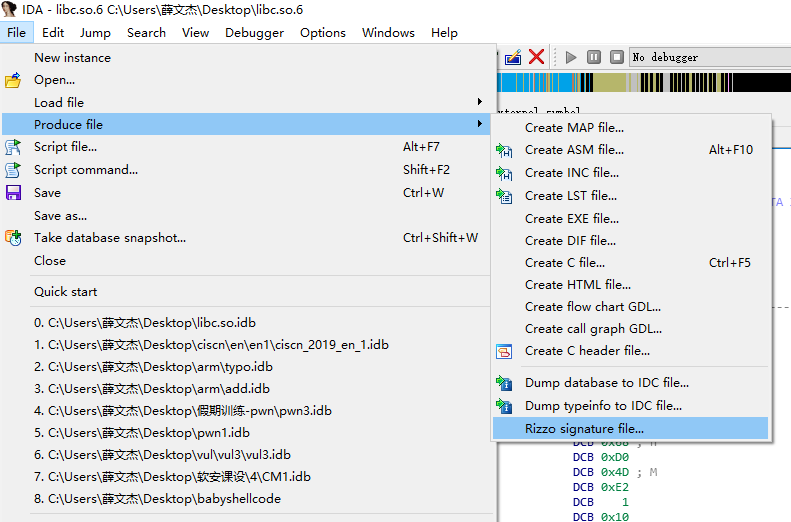Click the Save floppy disk icon
The height and width of the screenshot is (522, 791).
point(13,193)
